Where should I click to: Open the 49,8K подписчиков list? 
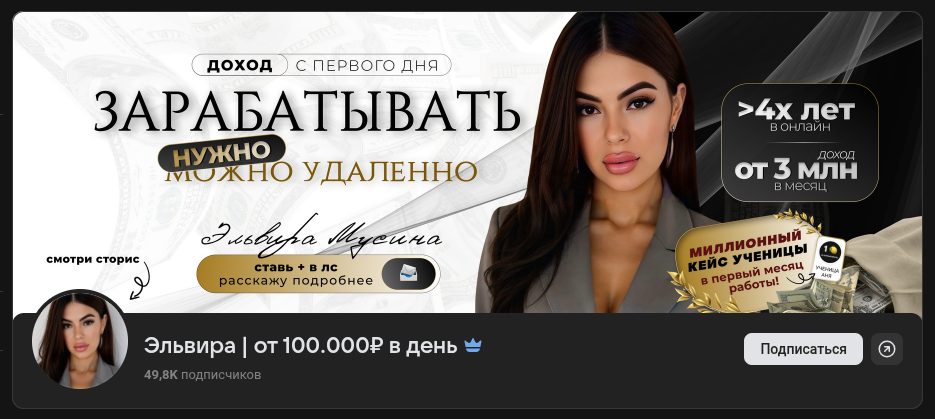coord(202,375)
